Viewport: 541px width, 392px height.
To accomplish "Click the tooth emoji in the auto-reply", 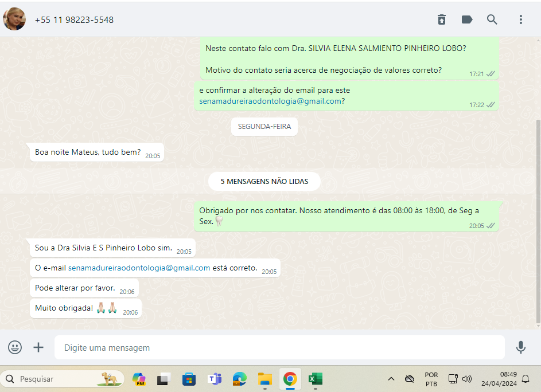I will (219, 221).
